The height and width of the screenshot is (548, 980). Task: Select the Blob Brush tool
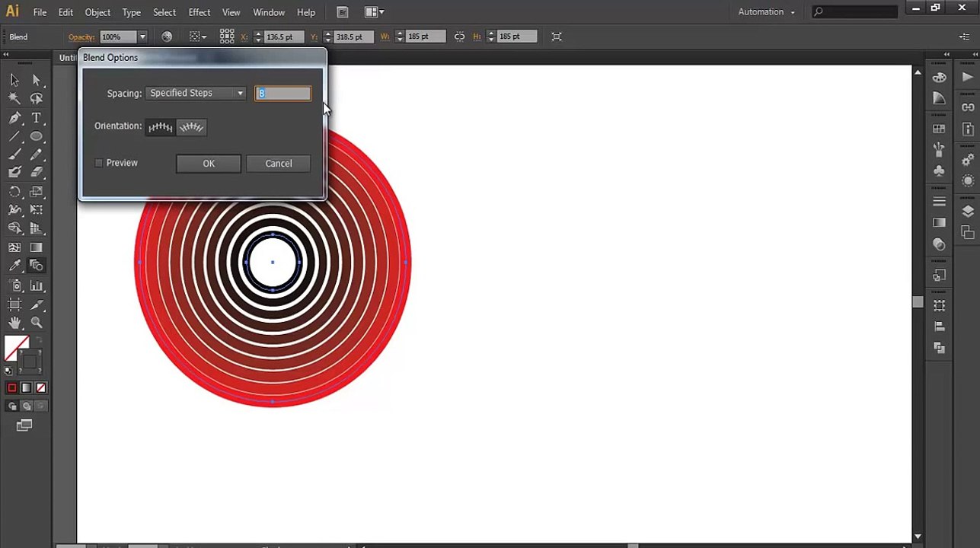pyautogui.click(x=14, y=173)
